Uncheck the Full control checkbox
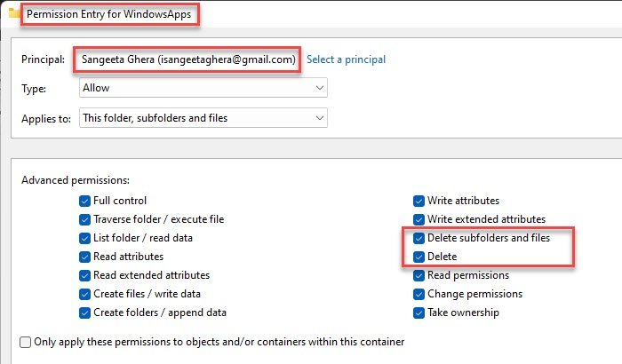This screenshot has height=364, width=622. click(x=84, y=201)
